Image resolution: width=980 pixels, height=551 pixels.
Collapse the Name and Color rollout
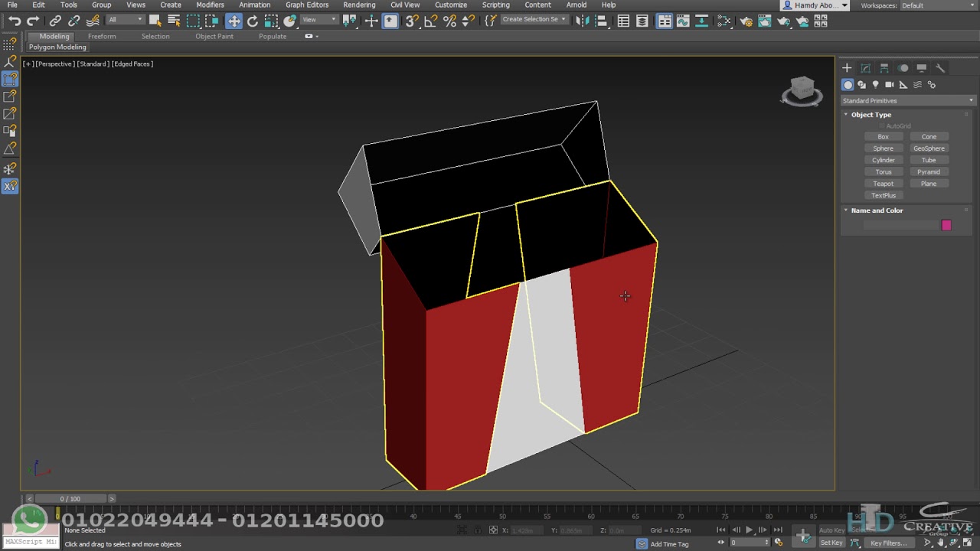(x=877, y=210)
